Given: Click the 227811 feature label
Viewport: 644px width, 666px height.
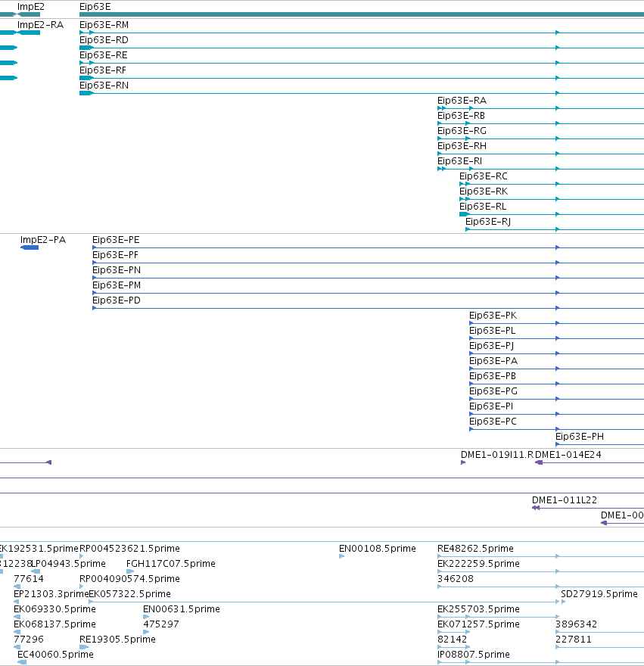Looking at the screenshot, I should click(x=574, y=640).
